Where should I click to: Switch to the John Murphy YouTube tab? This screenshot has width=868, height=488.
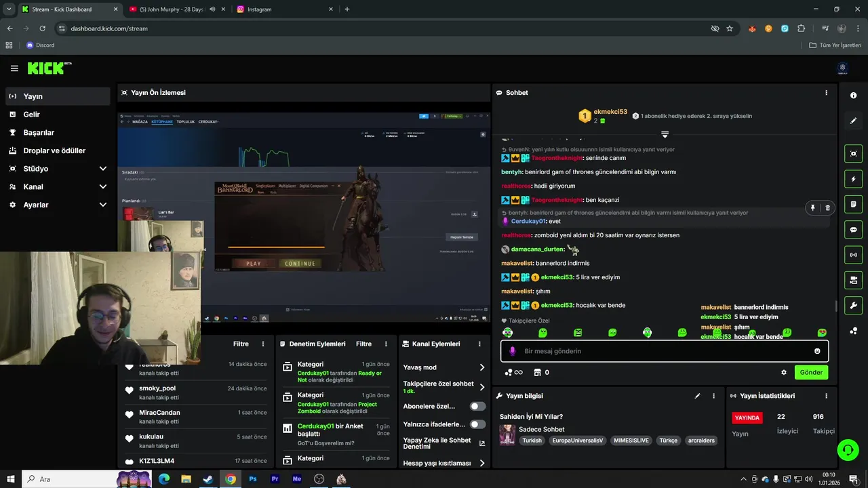[x=171, y=9]
